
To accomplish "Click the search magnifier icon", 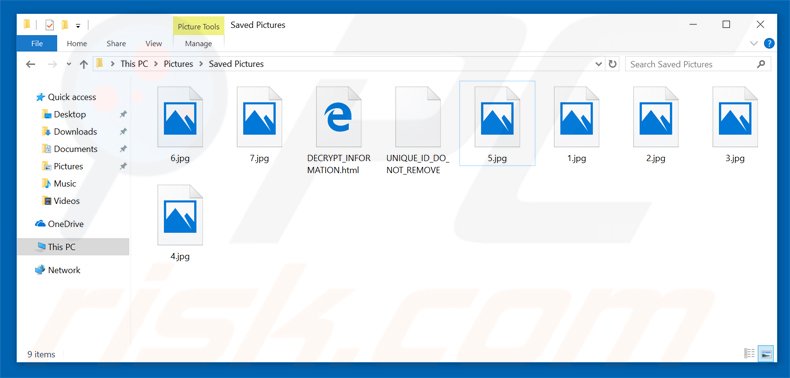I will [761, 64].
